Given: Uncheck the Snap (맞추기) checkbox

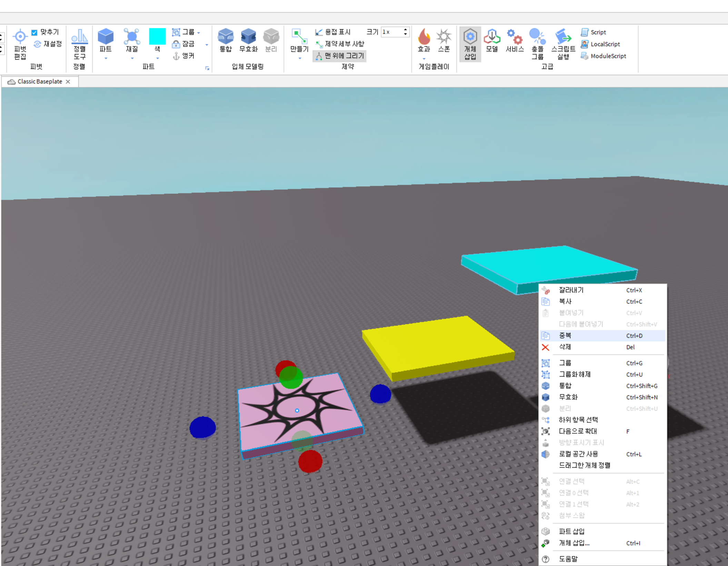Looking at the screenshot, I should 34,32.
